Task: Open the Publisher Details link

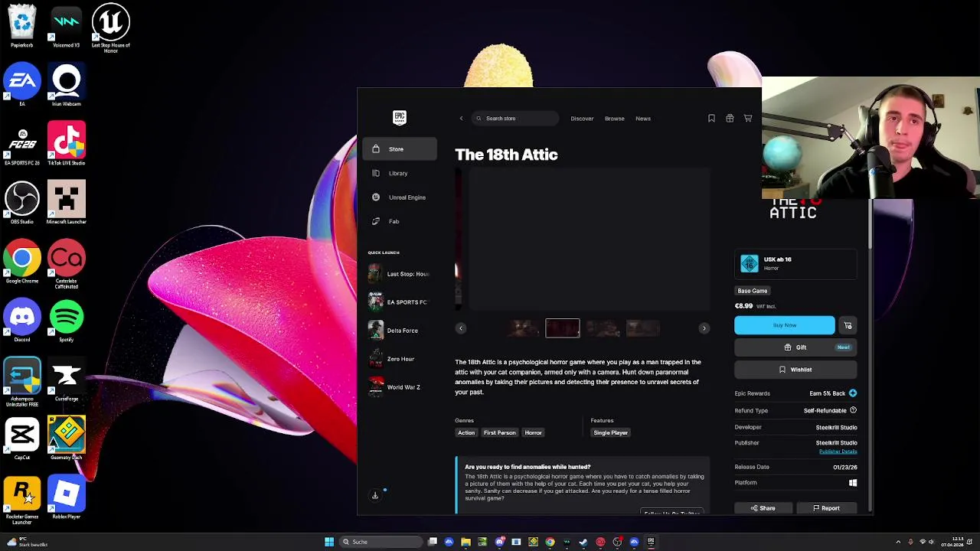Action: 838,452
